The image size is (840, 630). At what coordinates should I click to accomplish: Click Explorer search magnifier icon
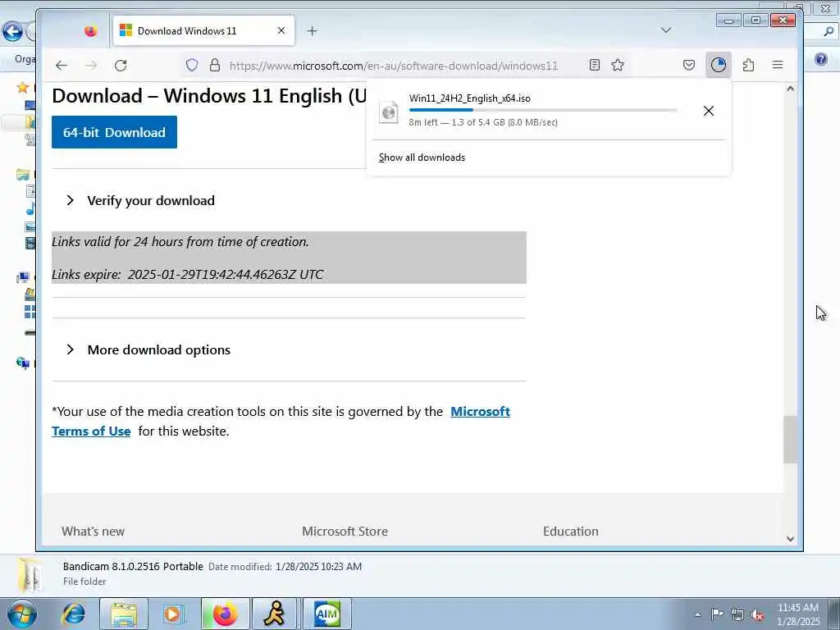(829, 32)
